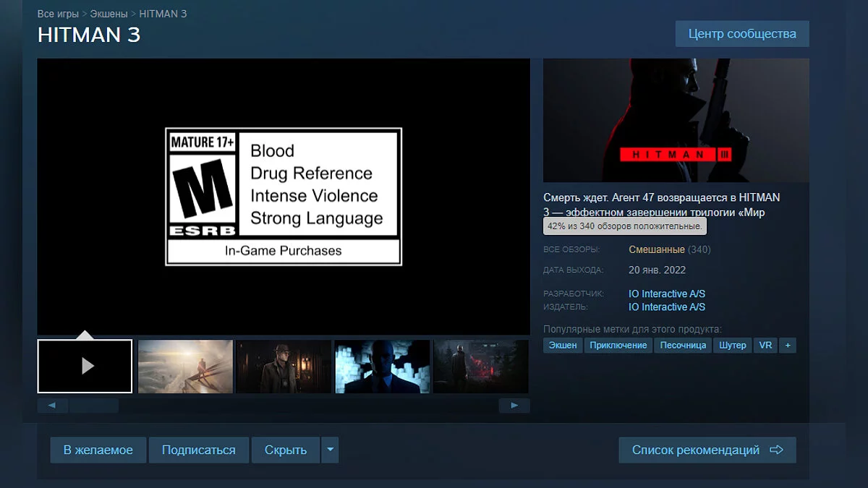This screenshot has height=488, width=868.
Task: Select the Agent 47 blue background thumbnail
Action: 382,366
